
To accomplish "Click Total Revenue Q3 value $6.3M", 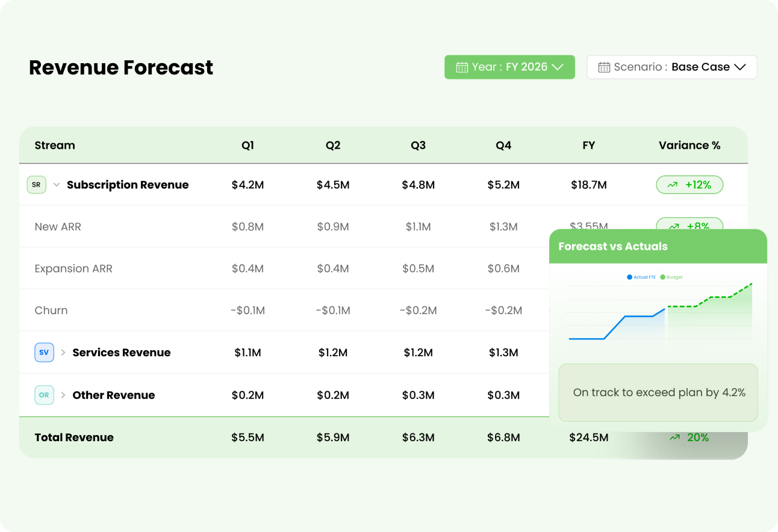I will pos(419,438).
